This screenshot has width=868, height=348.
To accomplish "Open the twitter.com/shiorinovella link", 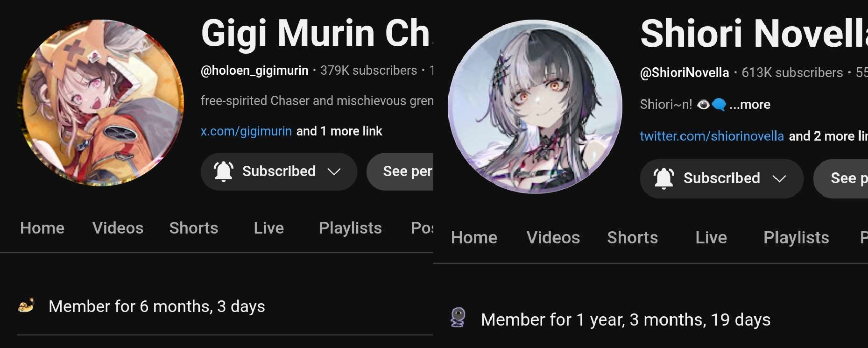I will point(712,136).
